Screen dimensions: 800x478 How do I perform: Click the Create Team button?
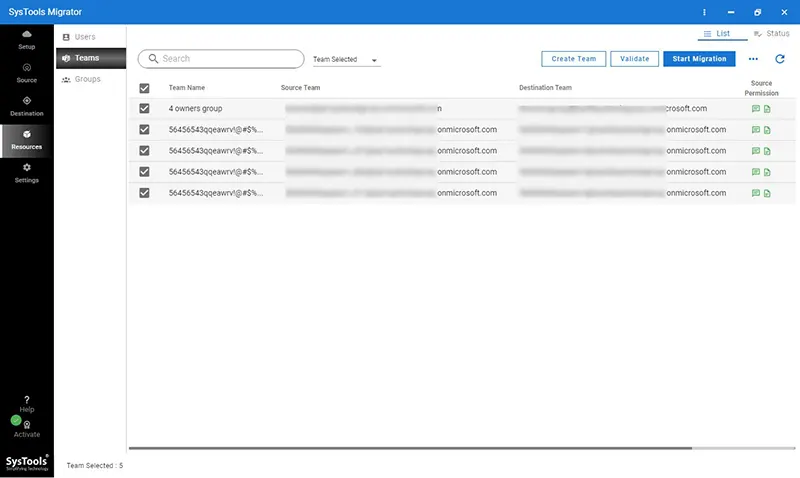click(x=573, y=59)
